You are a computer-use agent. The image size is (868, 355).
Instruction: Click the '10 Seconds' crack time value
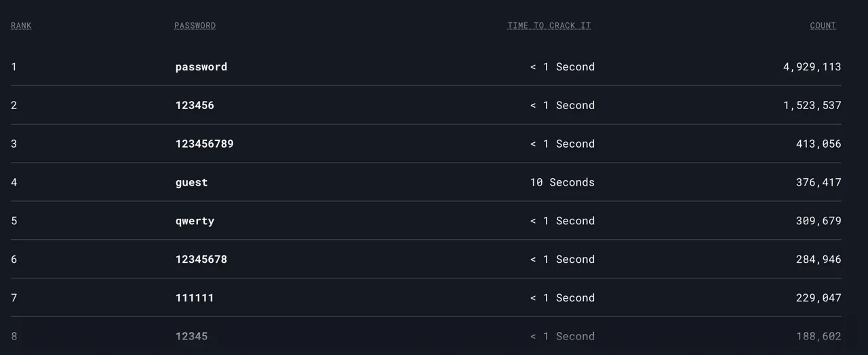[x=562, y=182]
